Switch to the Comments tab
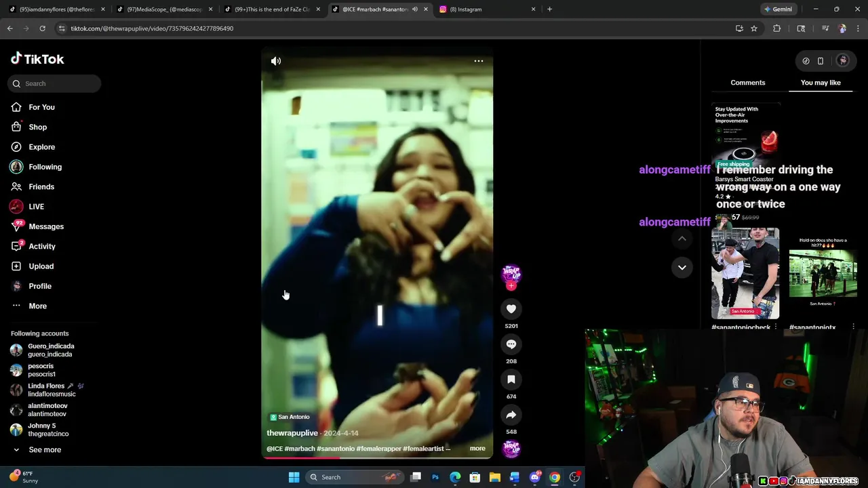Screen dimensions: 868x488 point(748,83)
